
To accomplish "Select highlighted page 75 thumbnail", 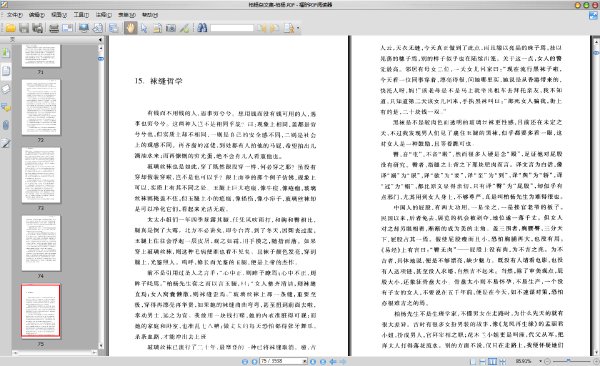I will [41, 311].
